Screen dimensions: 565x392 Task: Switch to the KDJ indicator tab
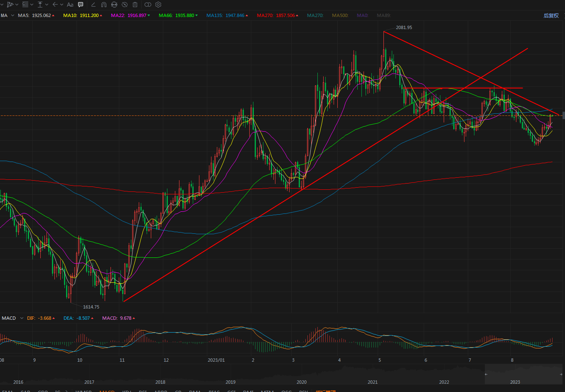pyautogui.click(x=127, y=391)
